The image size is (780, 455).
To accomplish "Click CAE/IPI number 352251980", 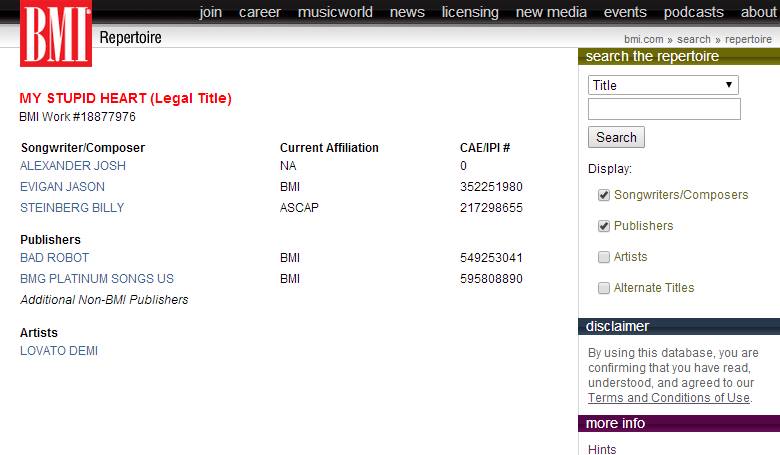I will [491, 186].
